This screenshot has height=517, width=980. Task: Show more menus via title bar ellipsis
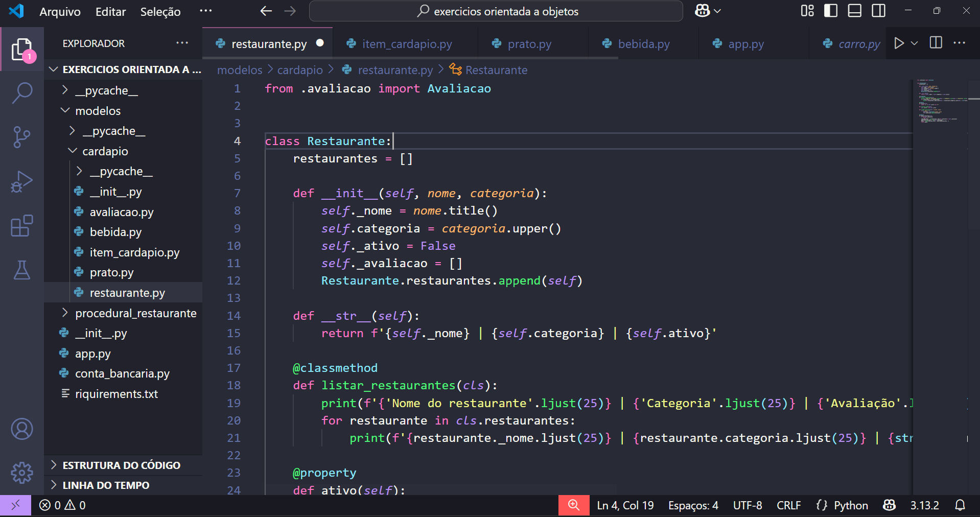205,11
